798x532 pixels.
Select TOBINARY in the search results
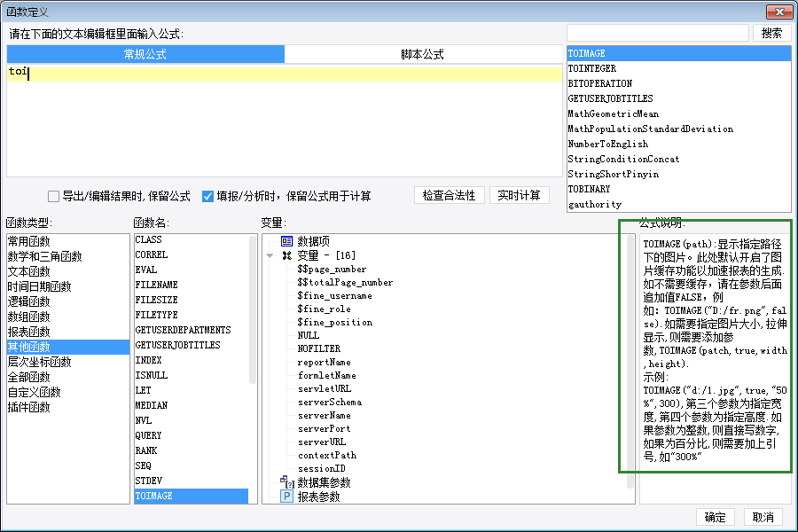click(x=679, y=189)
